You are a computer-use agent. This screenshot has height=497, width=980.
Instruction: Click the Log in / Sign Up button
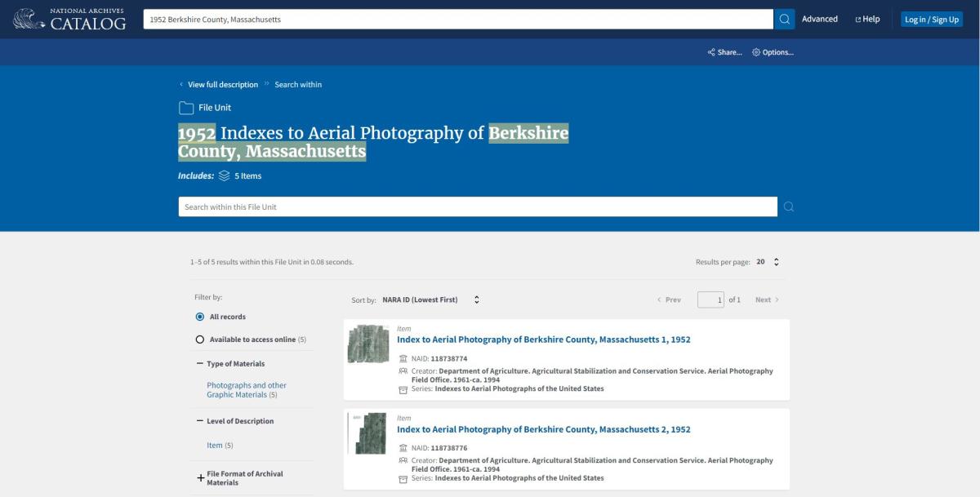(931, 19)
